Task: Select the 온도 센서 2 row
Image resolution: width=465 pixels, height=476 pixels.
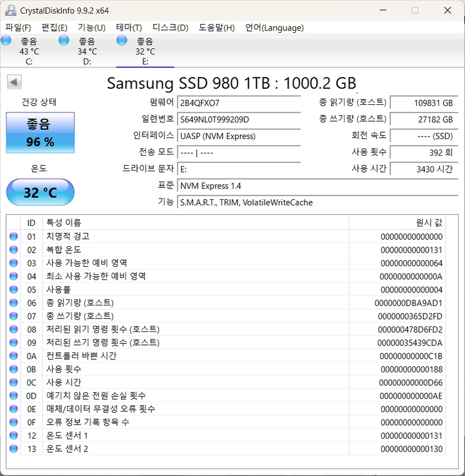Action: (226, 449)
